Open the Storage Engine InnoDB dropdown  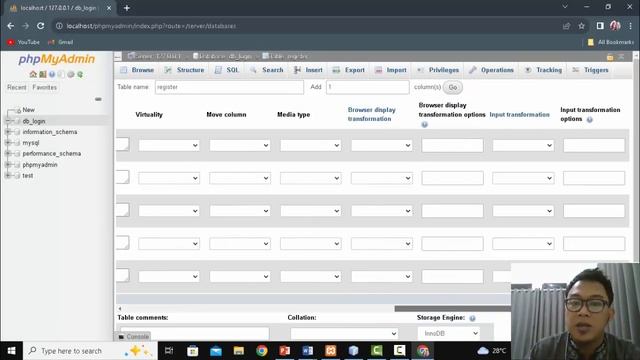[x=449, y=333]
